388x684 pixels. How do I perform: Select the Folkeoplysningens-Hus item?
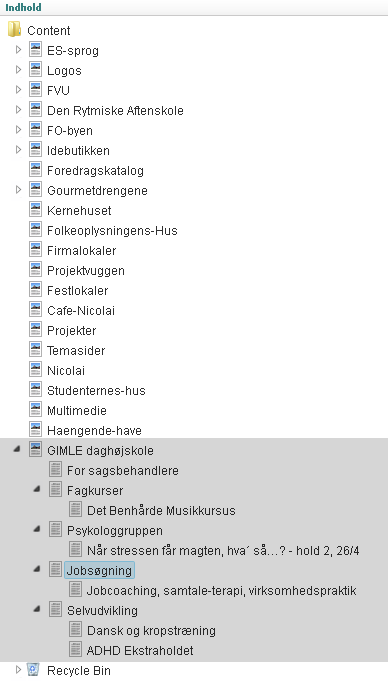(112, 230)
